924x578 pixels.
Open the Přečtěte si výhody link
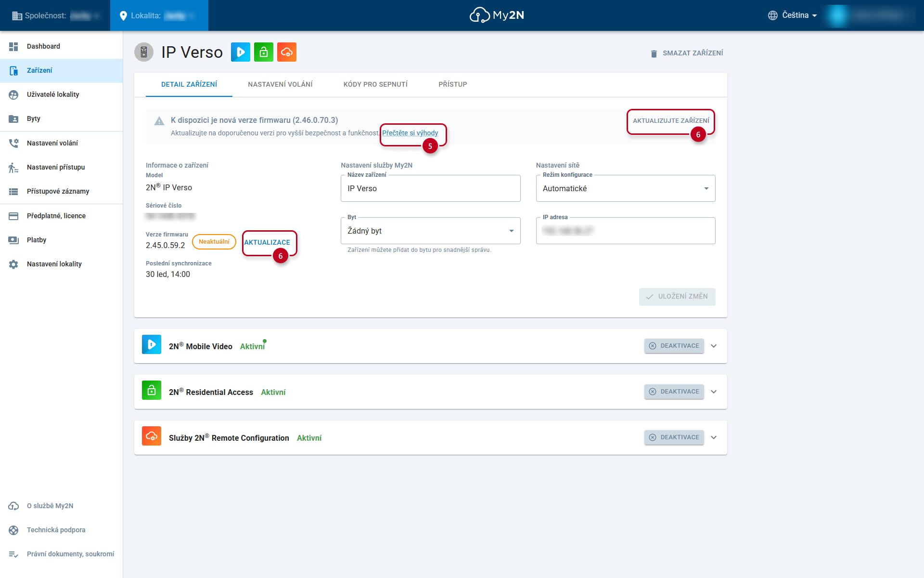(410, 133)
